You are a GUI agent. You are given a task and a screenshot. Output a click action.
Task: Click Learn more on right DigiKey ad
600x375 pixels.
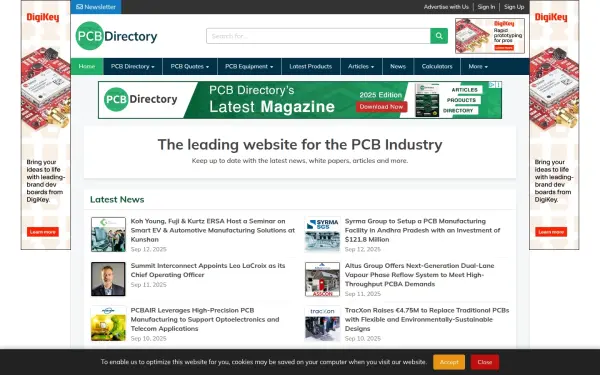[551, 232]
